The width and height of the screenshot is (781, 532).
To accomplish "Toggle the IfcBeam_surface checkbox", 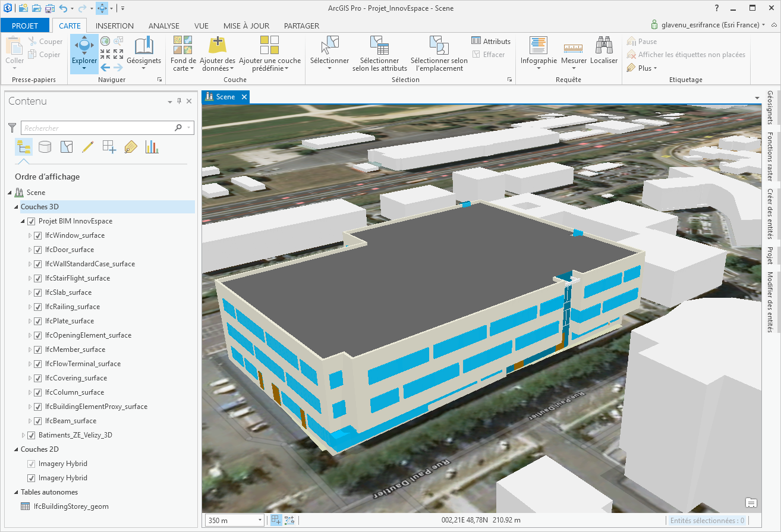I will point(38,421).
